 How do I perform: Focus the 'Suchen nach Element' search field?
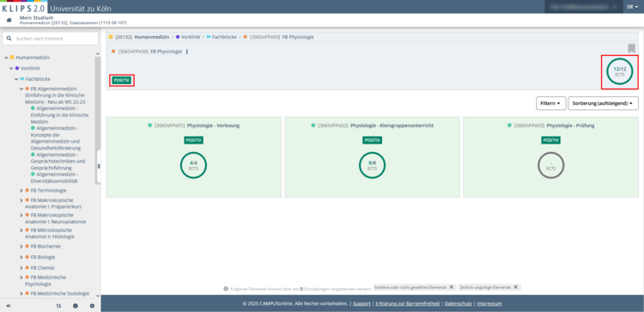click(50, 39)
